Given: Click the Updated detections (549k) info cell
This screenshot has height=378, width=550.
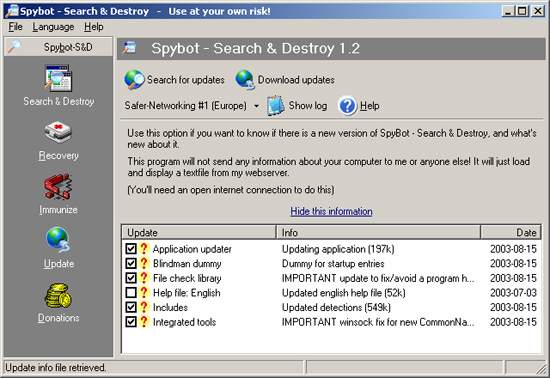Looking at the screenshot, I should pyautogui.click(x=336, y=308).
